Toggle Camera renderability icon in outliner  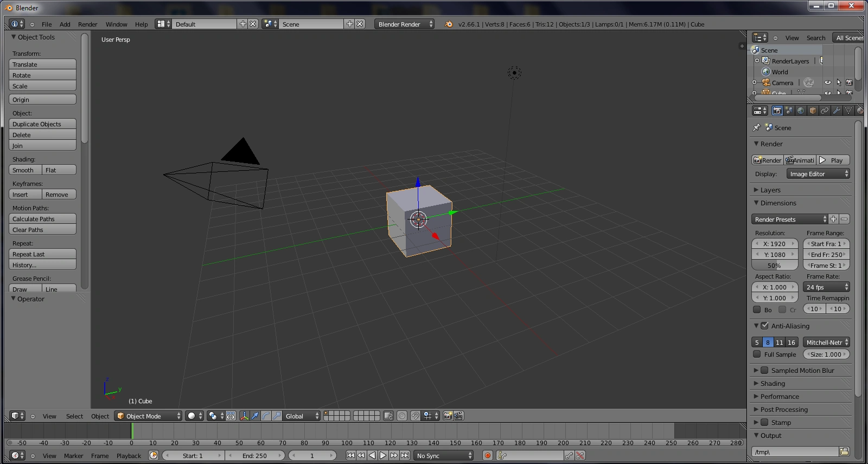click(849, 82)
